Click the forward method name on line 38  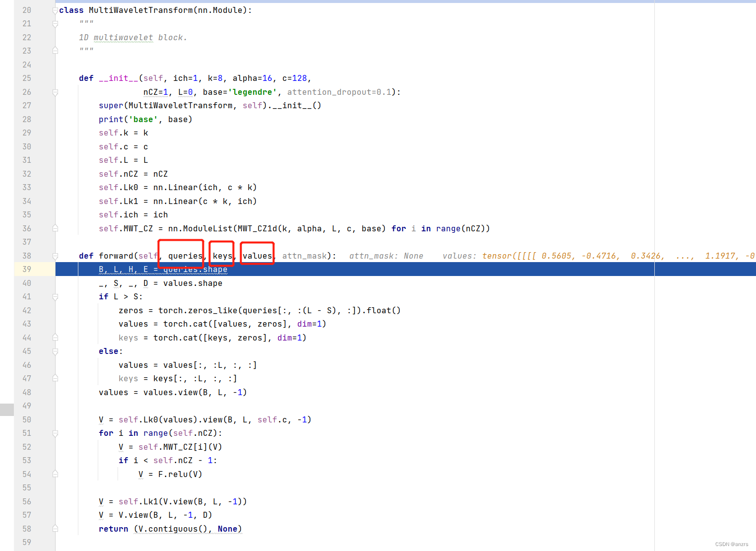116,256
